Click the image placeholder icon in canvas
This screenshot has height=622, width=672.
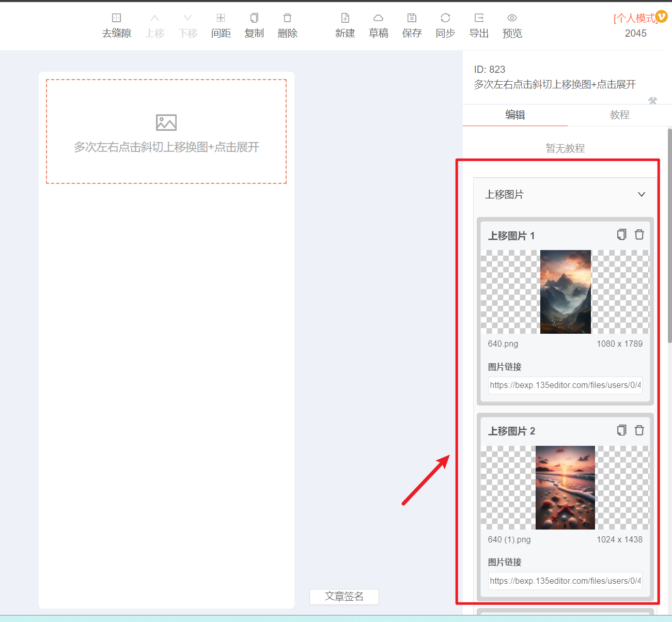click(x=166, y=122)
